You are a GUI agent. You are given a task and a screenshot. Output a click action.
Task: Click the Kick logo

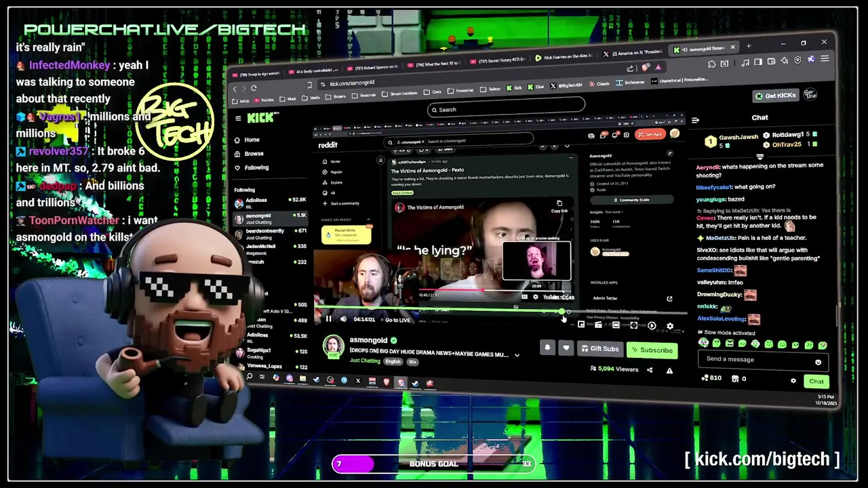pyautogui.click(x=262, y=118)
